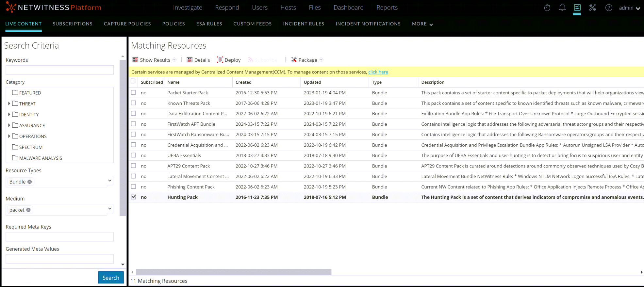Screen dimensions: 644x287
Task: Remove the Bundle resource type tag
Action: click(30, 182)
